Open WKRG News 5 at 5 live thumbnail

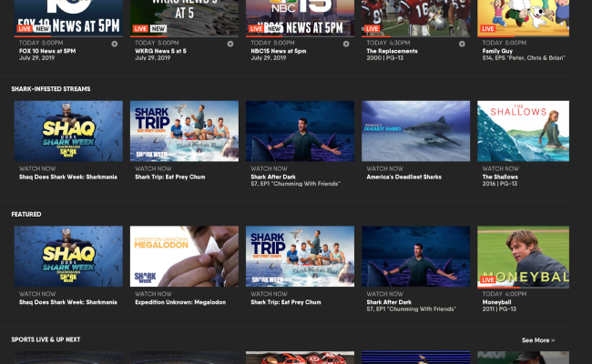[184, 18]
